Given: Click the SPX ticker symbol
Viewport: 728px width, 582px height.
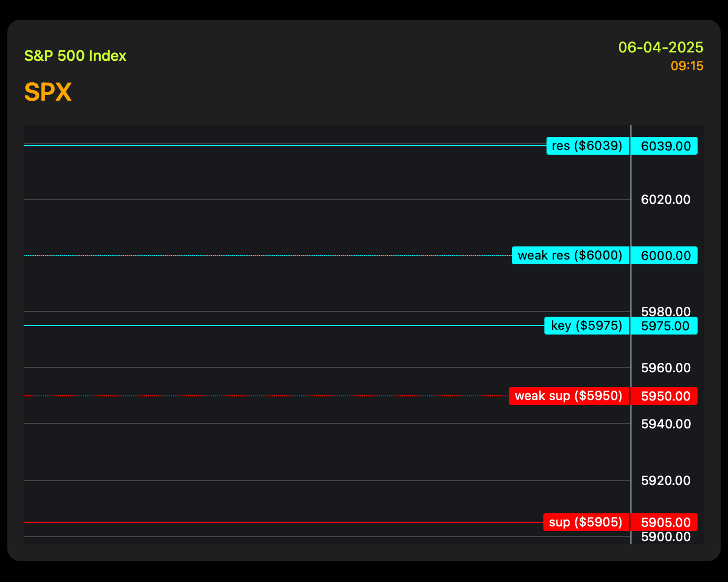Looking at the screenshot, I should pyautogui.click(x=48, y=92).
